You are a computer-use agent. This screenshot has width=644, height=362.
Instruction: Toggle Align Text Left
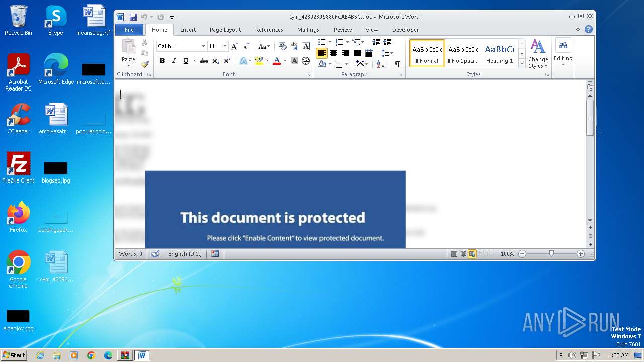point(321,53)
